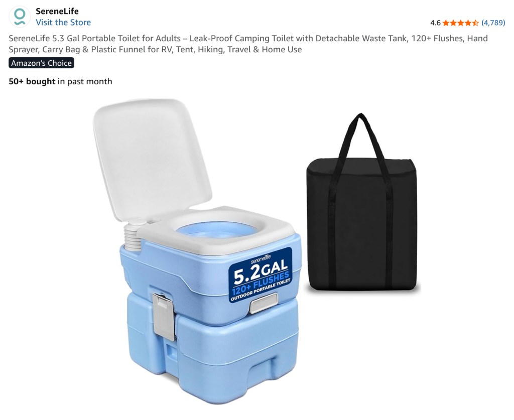Click the orange star rating icons

pos(461,23)
